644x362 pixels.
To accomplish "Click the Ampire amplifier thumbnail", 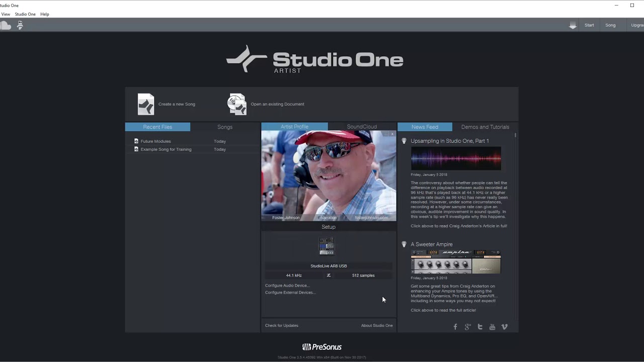I will (456, 262).
